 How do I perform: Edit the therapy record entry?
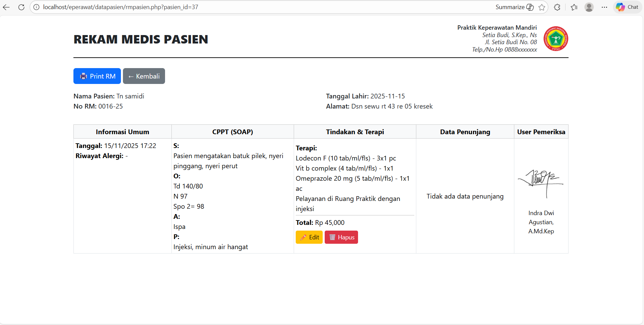tap(309, 237)
